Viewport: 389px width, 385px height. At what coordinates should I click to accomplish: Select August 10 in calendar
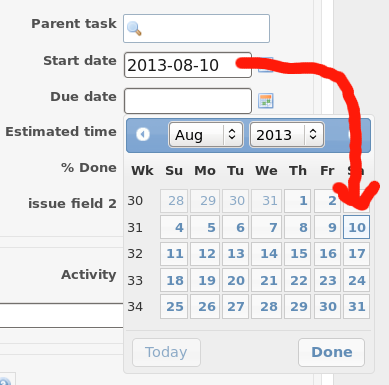tap(356, 227)
